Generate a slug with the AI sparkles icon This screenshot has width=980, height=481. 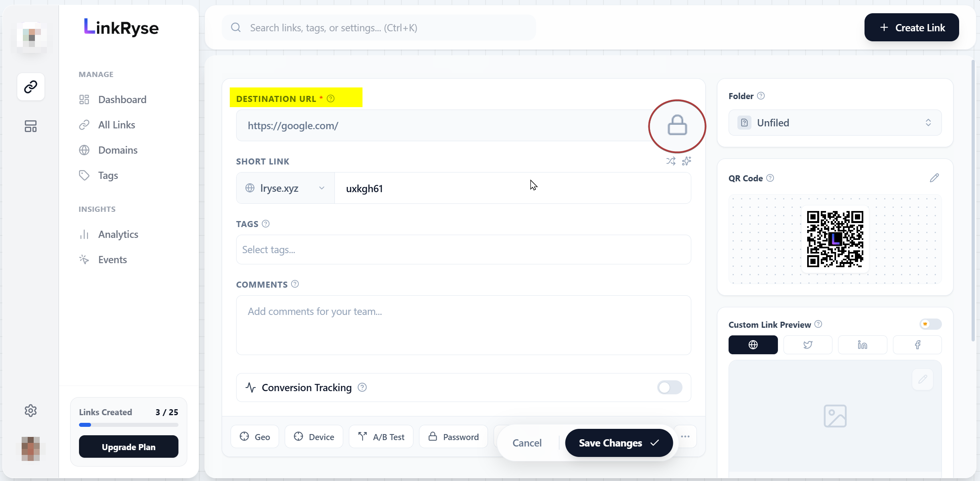pos(686,161)
